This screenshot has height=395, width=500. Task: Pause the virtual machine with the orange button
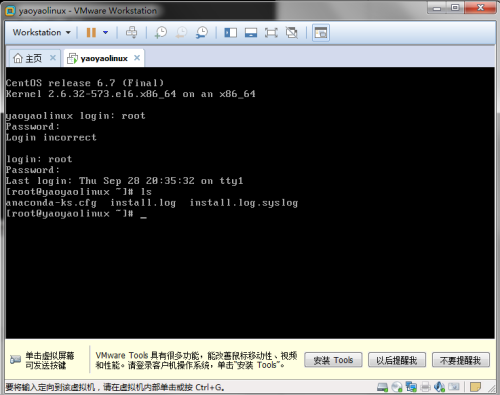tap(91, 32)
